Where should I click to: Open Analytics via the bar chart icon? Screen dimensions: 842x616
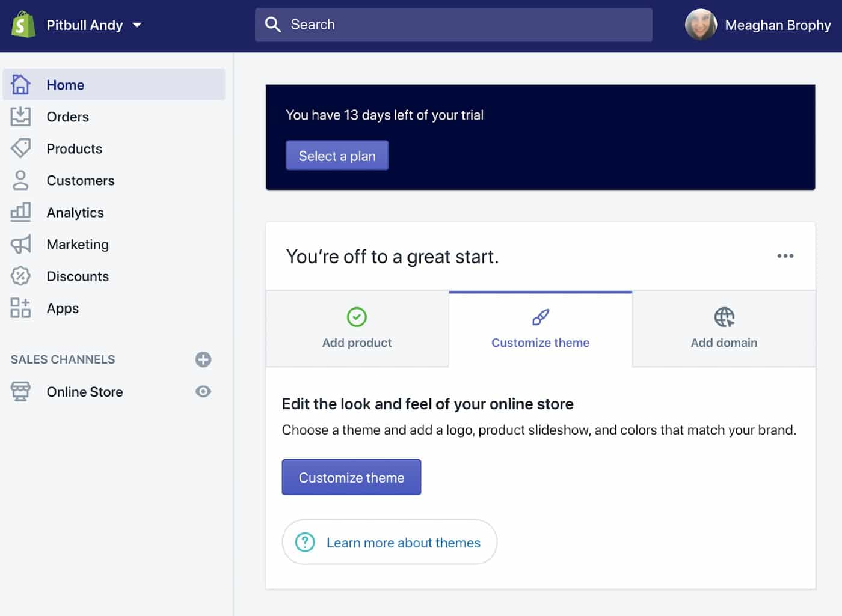point(21,212)
